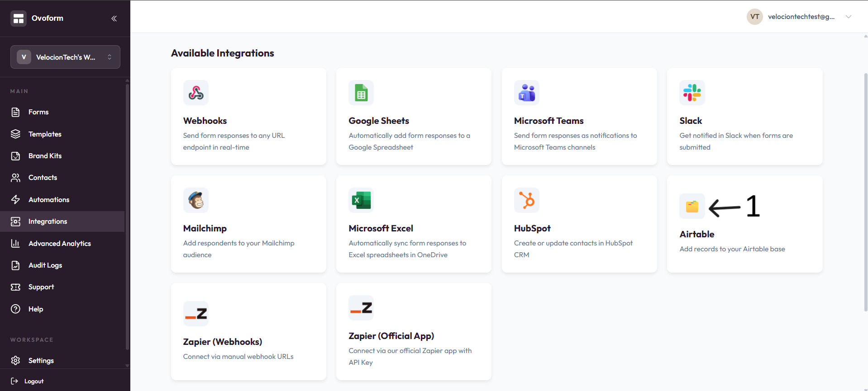The image size is (868, 391).
Task: Open Google Sheets integration title
Action: click(379, 121)
